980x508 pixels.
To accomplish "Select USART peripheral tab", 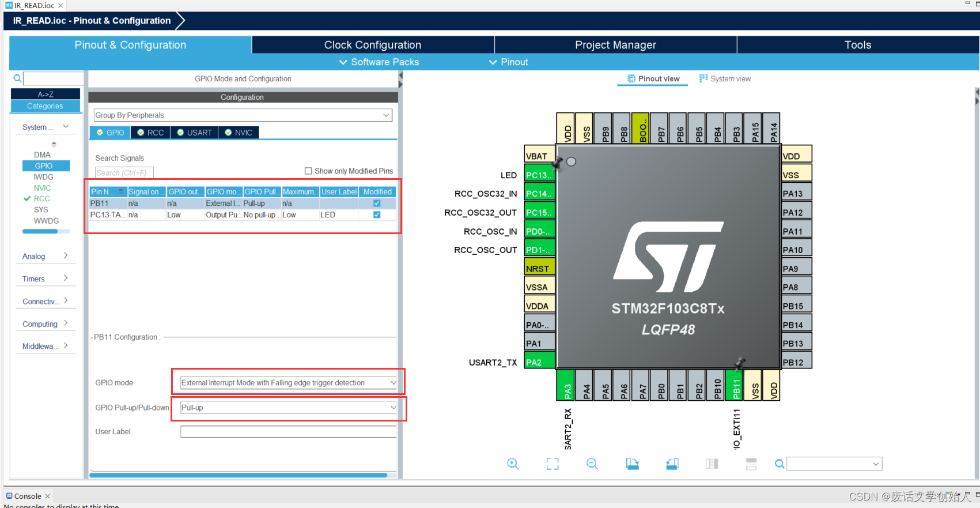I will pyautogui.click(x=195, y=133).
